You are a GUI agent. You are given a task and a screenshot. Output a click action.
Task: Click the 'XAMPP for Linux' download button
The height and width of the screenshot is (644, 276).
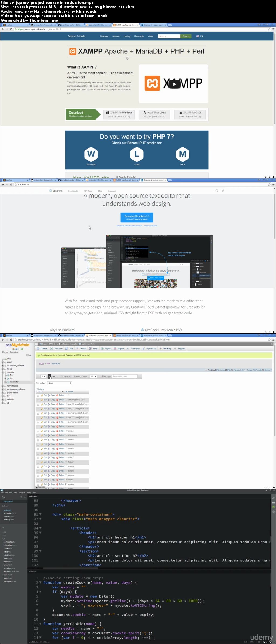pyautogui.click(x=155, y=114)
